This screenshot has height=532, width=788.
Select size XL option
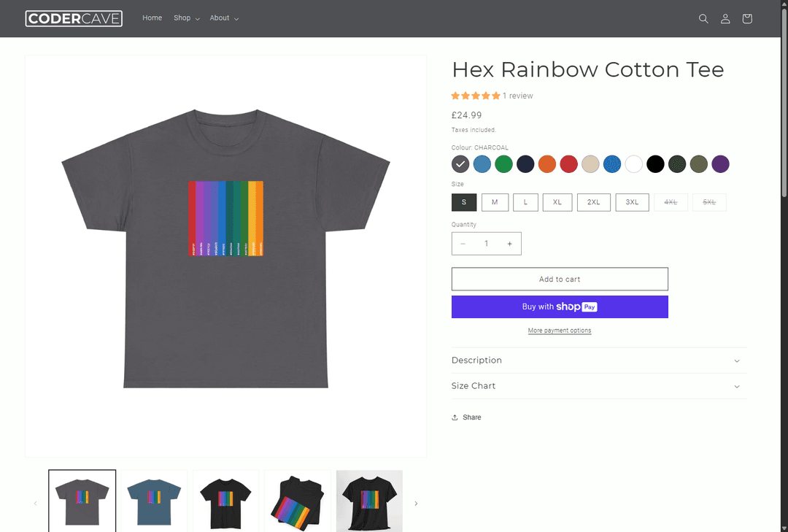(x=557, y=202)
